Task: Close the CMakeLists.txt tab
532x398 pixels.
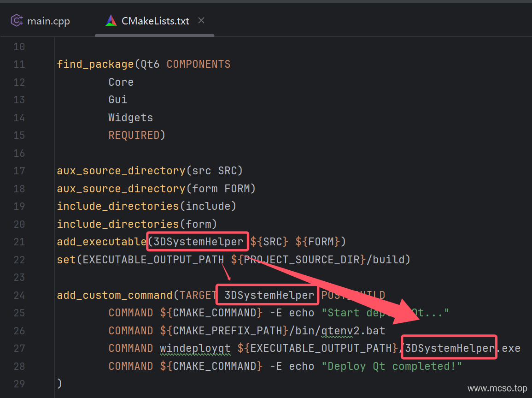Action: [x=201, y=21]
